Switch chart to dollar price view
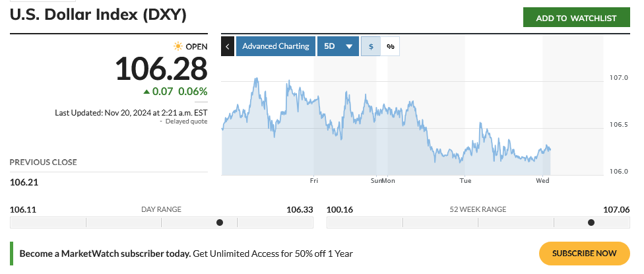Image resolution: width=644 pixels, height=274 pixels. tap(371, 46)
